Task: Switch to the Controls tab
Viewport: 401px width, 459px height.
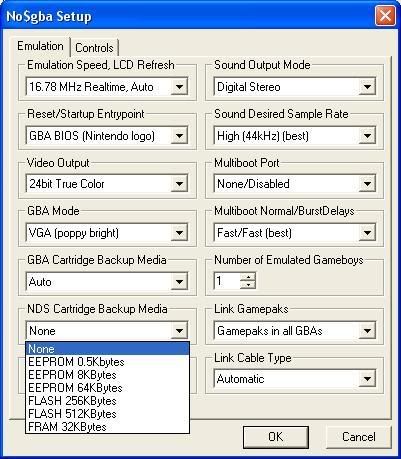Action: click(94, 48)
